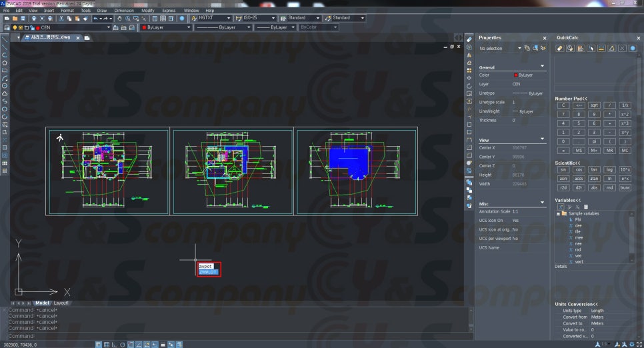Click the Cut scissors icon
This screenshot has height=348, width=644.
pos(61,19)
